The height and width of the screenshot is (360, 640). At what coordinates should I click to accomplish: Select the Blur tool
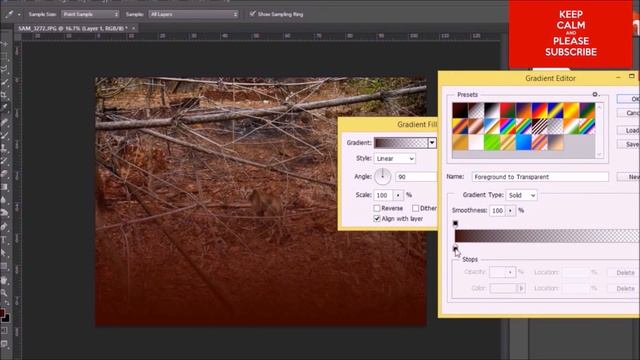point(4,200)
